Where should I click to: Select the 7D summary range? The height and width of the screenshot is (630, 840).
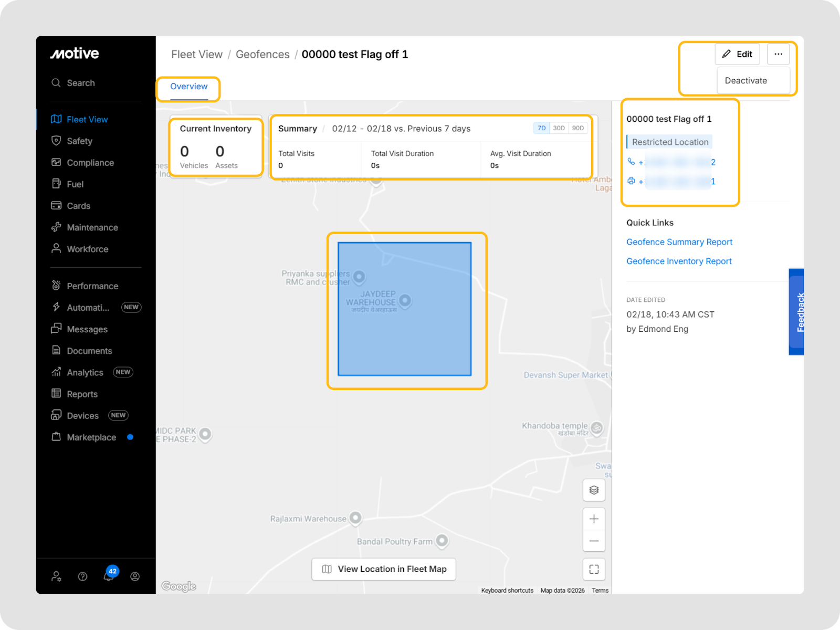pos(541,128)
